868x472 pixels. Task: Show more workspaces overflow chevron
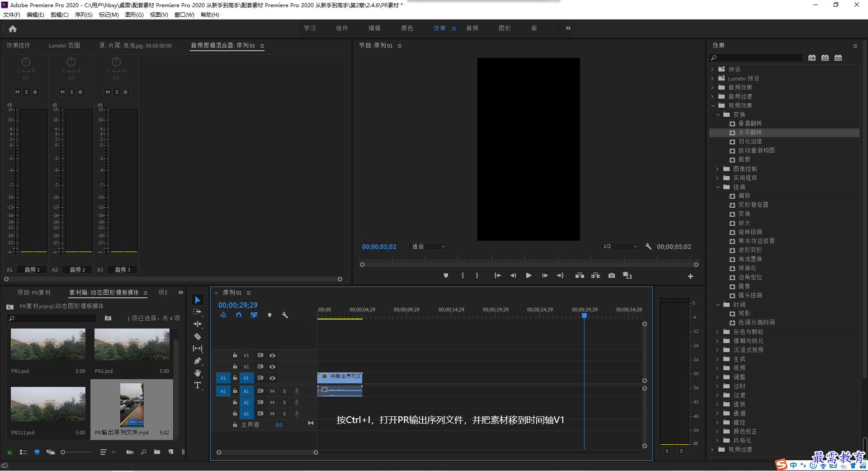point(568,28)
